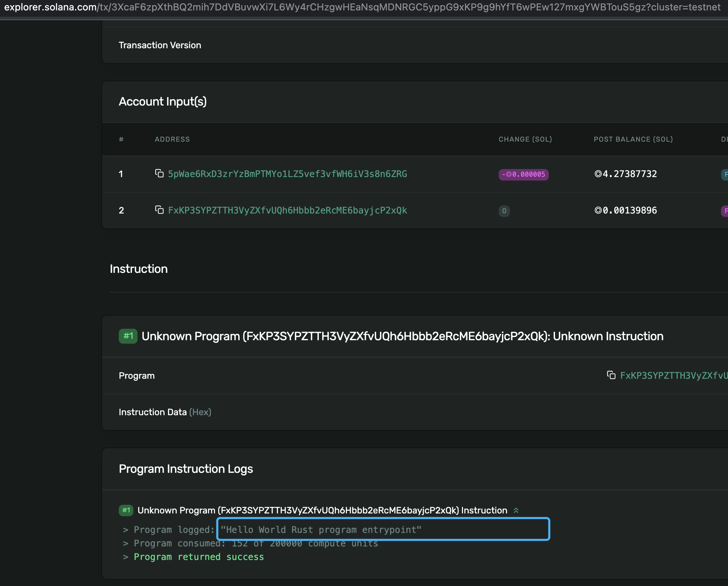Open account 5pWae6RxD3zrYzBmPTMYo1LZ5vef3vfWH6iV3s8n6ZRG
728x586 pixels.
point(287,174)
